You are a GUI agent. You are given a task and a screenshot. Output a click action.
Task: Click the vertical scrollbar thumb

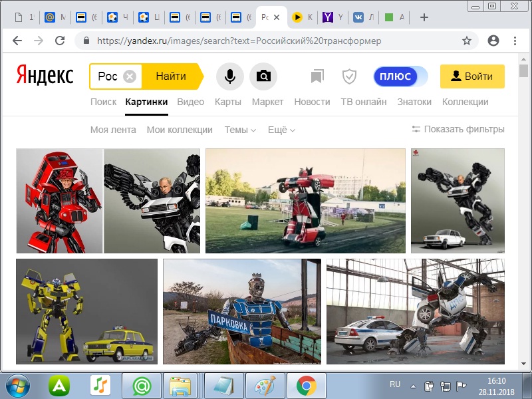524,71
